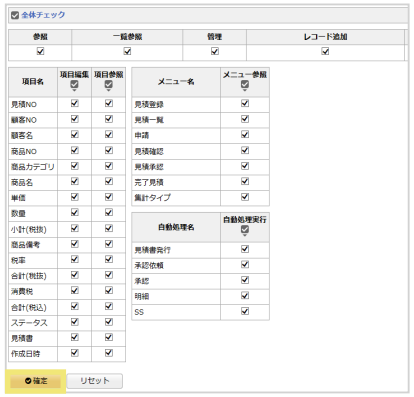
Task: Click the 自動処理名 column header
Action: (176, 227)
